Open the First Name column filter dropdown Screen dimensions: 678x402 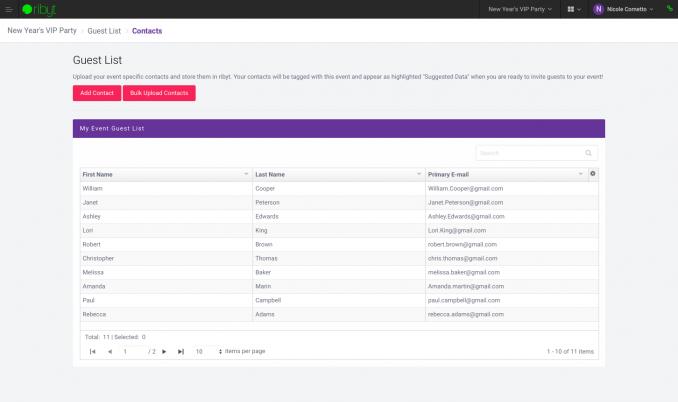[246, 174]
